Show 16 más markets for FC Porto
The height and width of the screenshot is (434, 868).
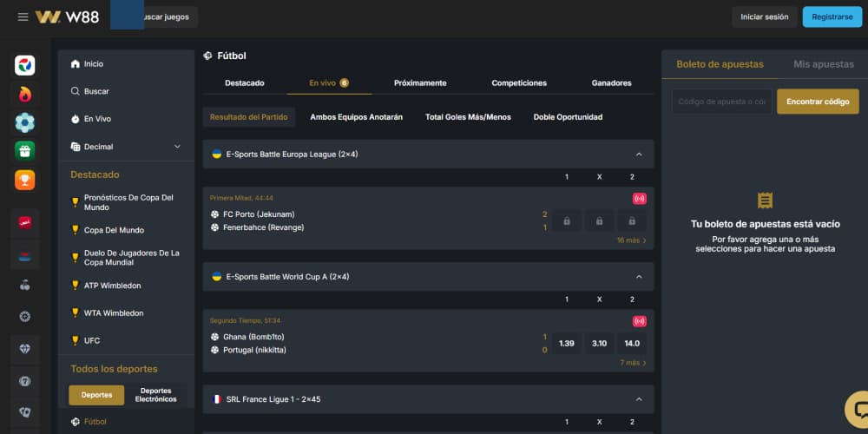(632, 240)
